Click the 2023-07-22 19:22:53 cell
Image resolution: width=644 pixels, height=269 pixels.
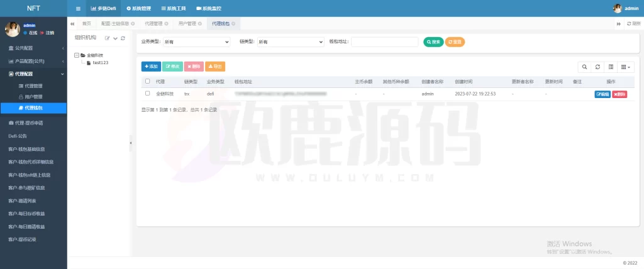click(x=475, y=94)
